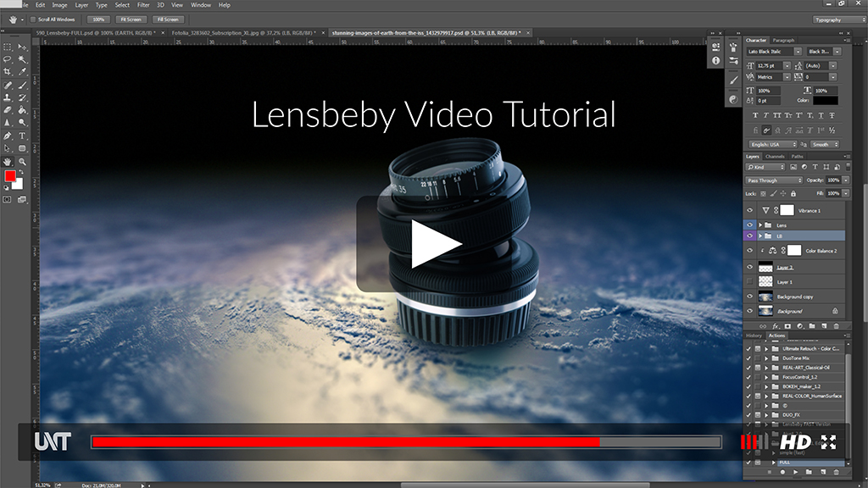868x488 pixels.
Task: Expand the DUO_FX action set
Action: (x=766, y=415)
